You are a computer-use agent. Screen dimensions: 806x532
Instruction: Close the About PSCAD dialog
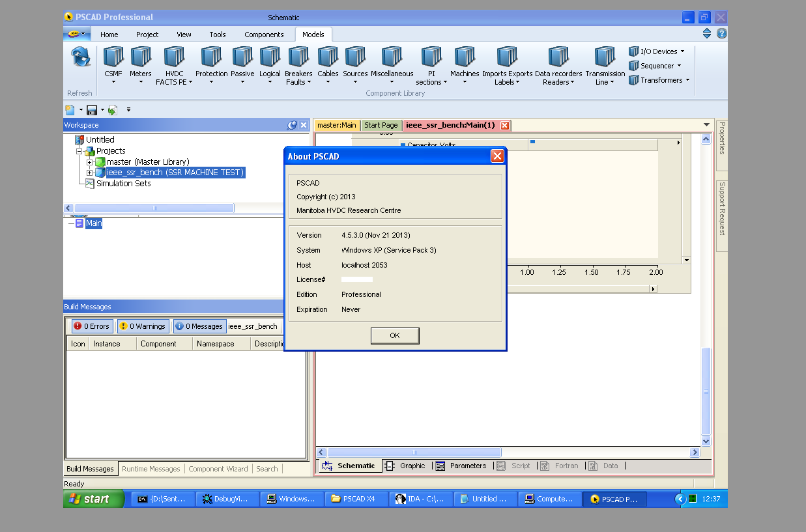point(497,156)
